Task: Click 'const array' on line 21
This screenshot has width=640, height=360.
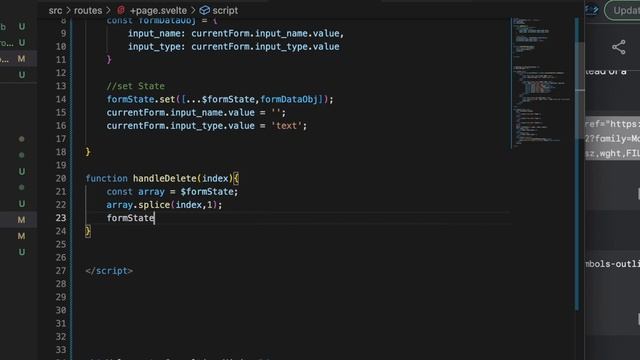Action: coord(135,191)
